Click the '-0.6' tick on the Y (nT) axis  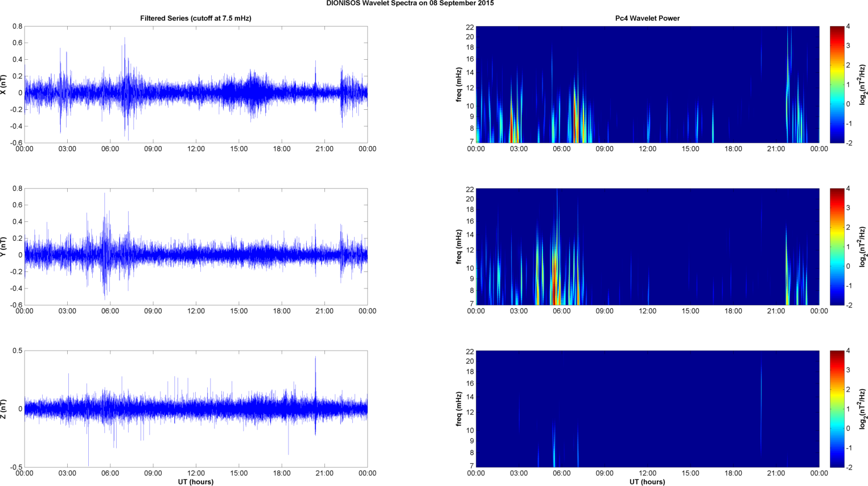(16, 305)
